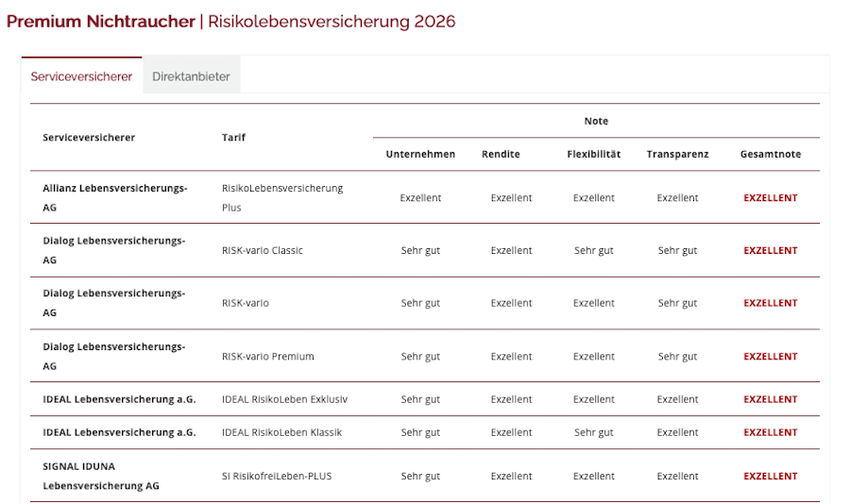Screen dimensions: 850x504
Task: Open SIGNAL IDUNA Lebensversicherung AG entry
Action: (101, 476)
